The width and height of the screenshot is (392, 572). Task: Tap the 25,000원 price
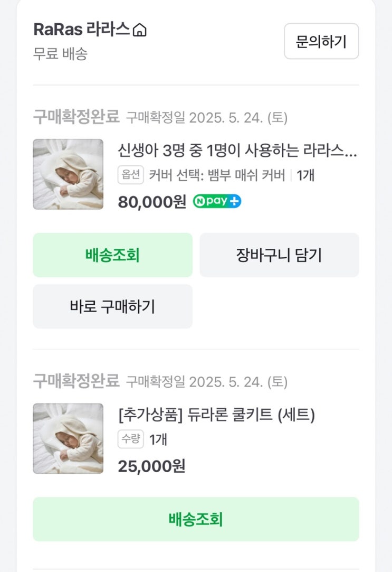pyautogui.click(x=151, y=466)
